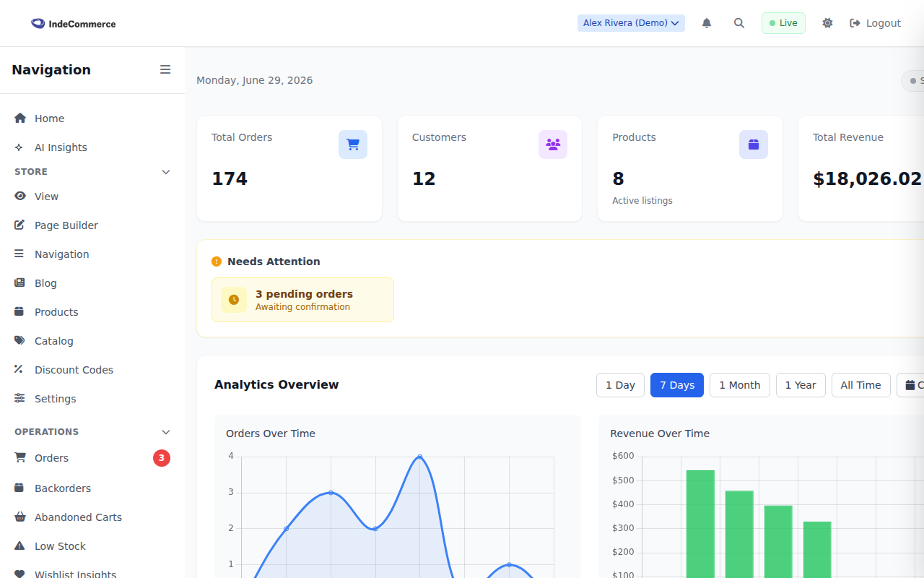
Task: Open View store link
Action: click(92, 197)
